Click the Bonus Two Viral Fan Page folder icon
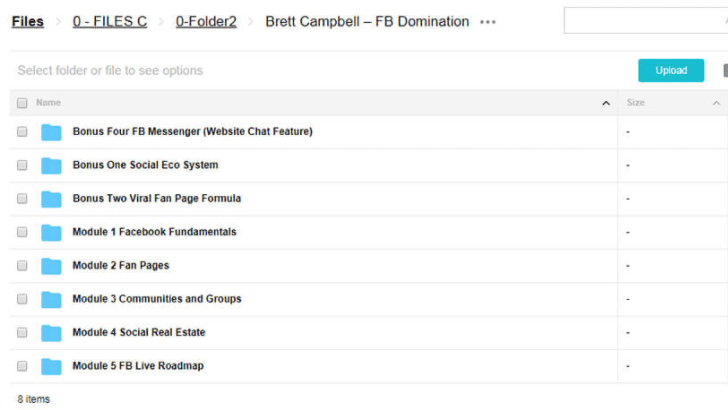The height and width of the screenshot is (410, 728). 51,199
